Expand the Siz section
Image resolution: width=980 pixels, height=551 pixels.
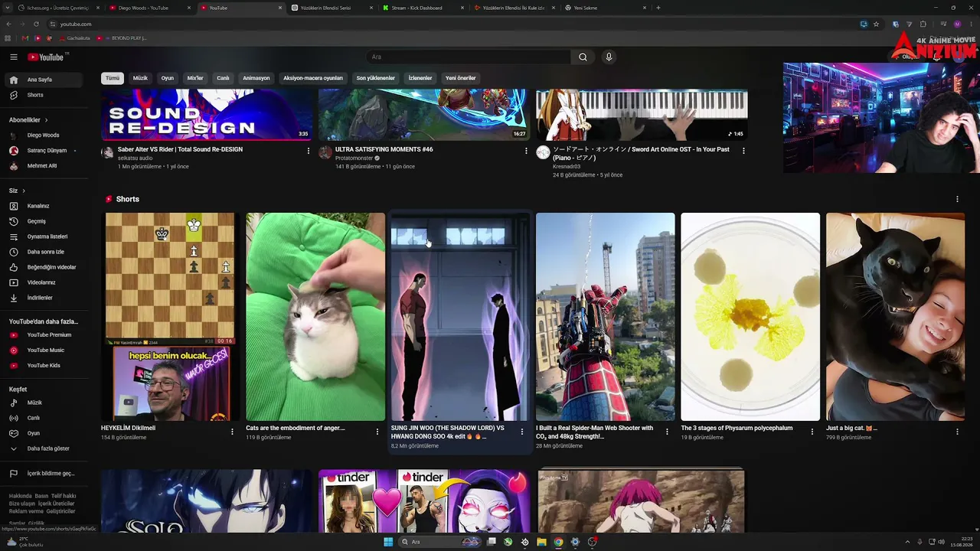coord(17,191)
